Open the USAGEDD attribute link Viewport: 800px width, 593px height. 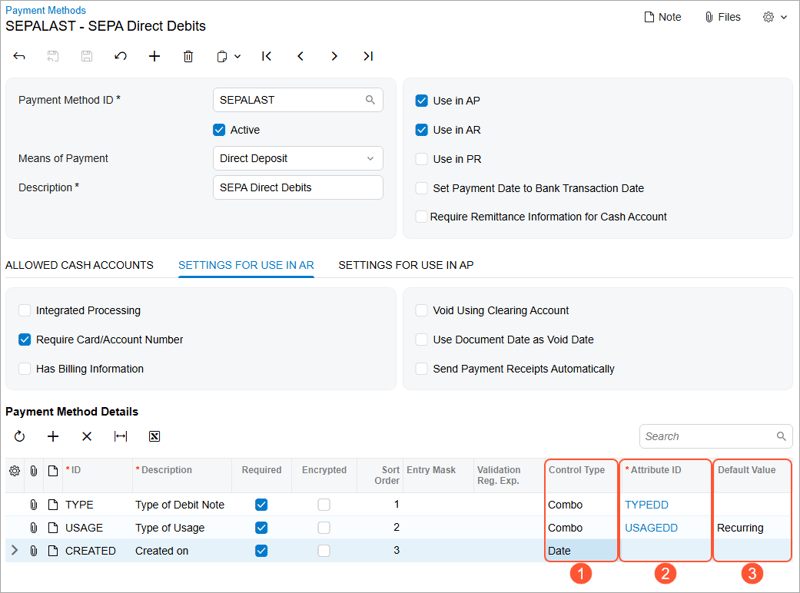[652, 528]
